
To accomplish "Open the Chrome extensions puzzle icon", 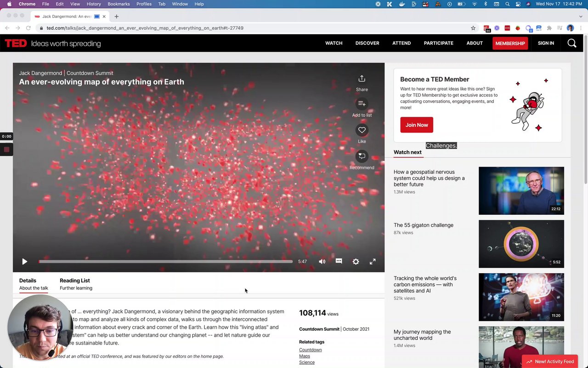I will coord(549,28).
